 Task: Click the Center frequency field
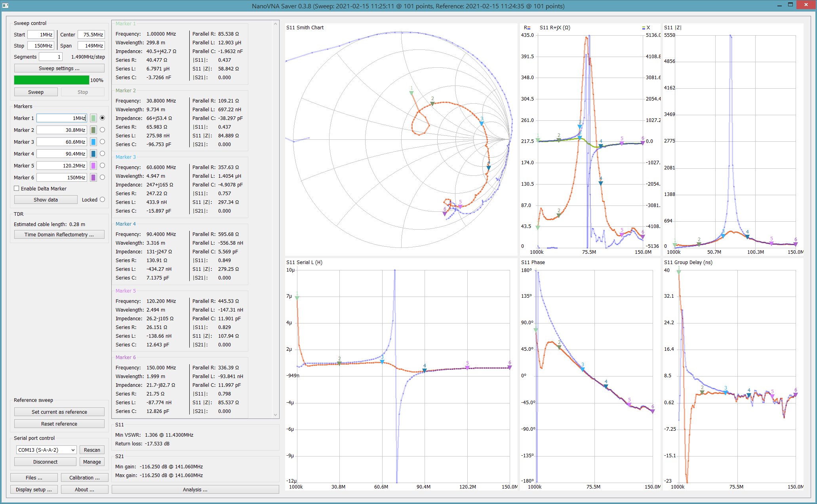tap(91, 34)
